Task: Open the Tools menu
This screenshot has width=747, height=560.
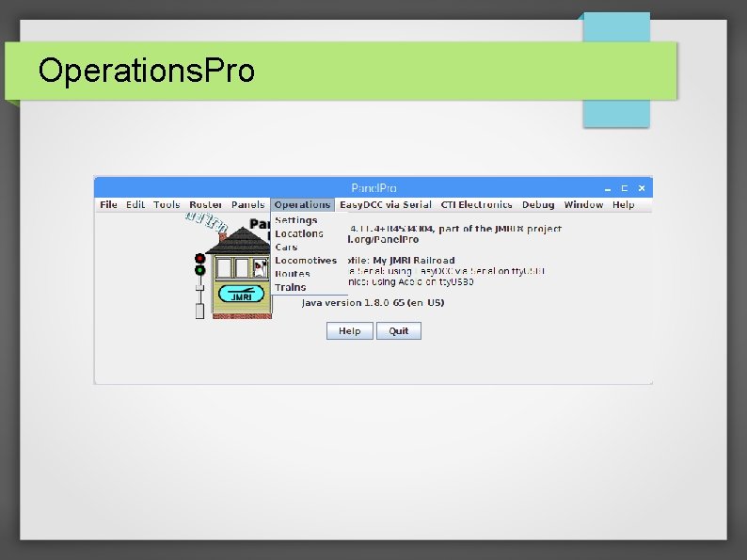Action: [x=167, y=205]
